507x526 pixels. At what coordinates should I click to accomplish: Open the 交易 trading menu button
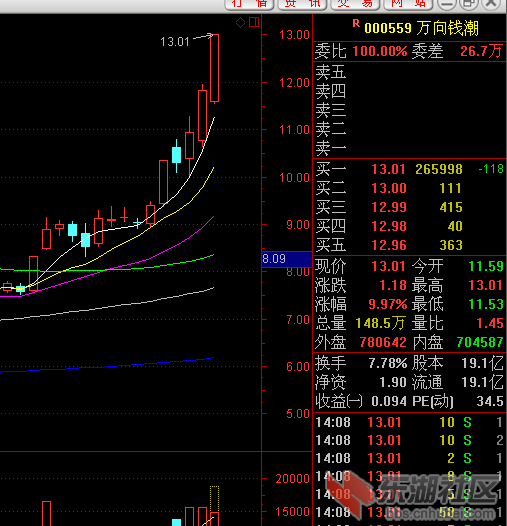point(355,4)
